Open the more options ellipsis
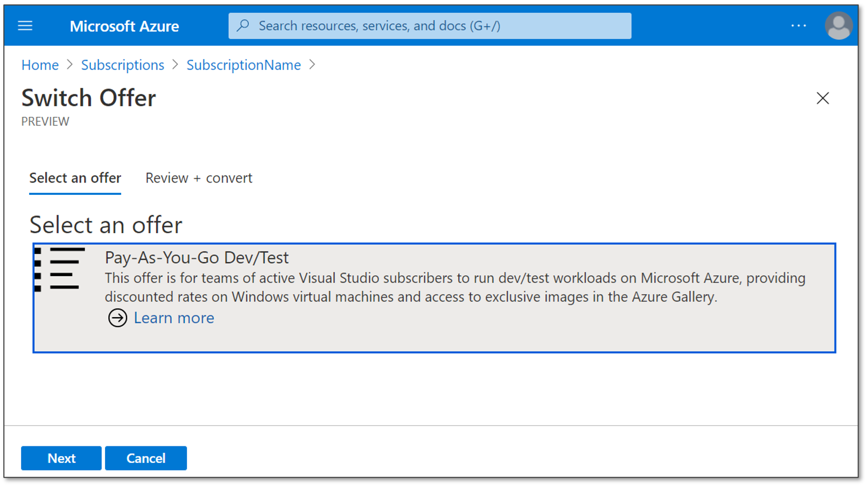 [799, 26]
